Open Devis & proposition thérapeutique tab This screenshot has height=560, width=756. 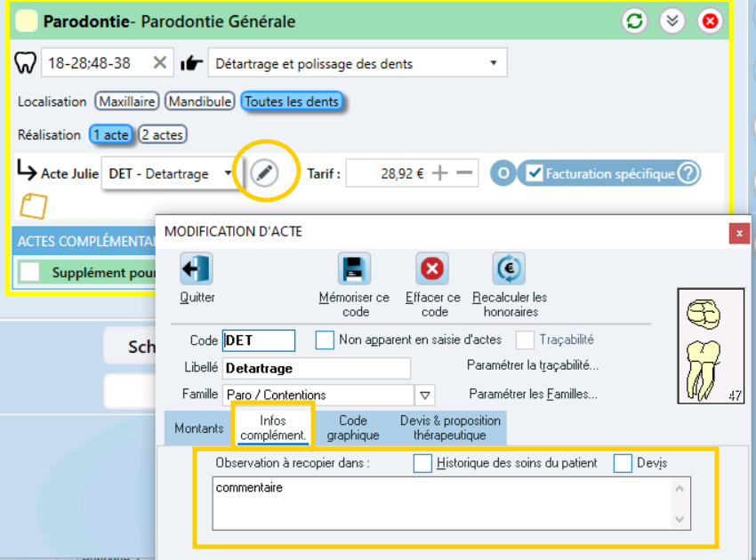coord(450,428)
